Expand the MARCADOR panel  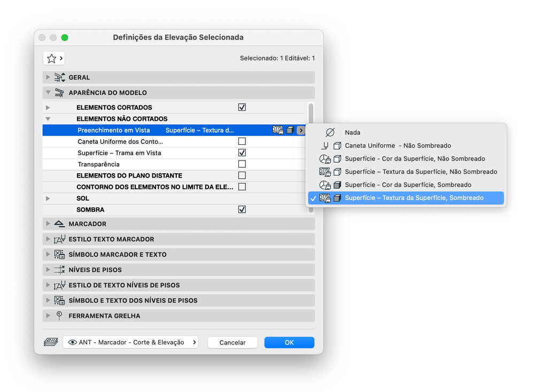[48, 224]
